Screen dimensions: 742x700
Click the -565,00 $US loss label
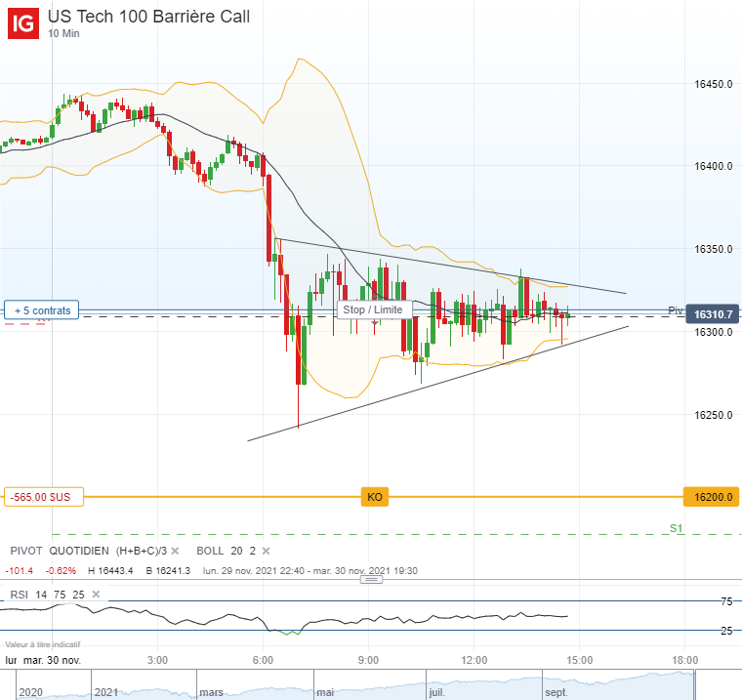44,497
